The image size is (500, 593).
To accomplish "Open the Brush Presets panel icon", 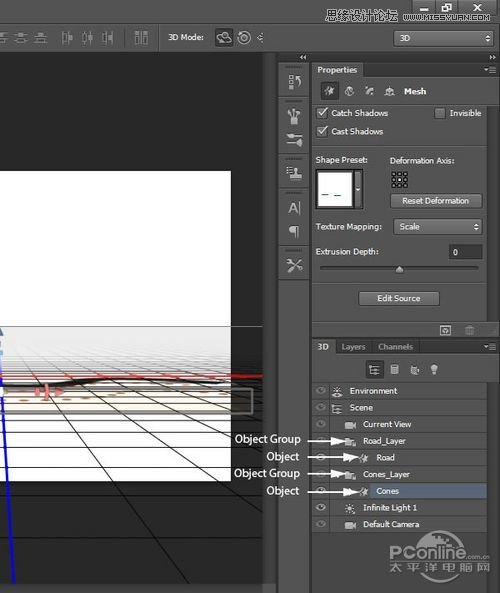I will point(294,116).
